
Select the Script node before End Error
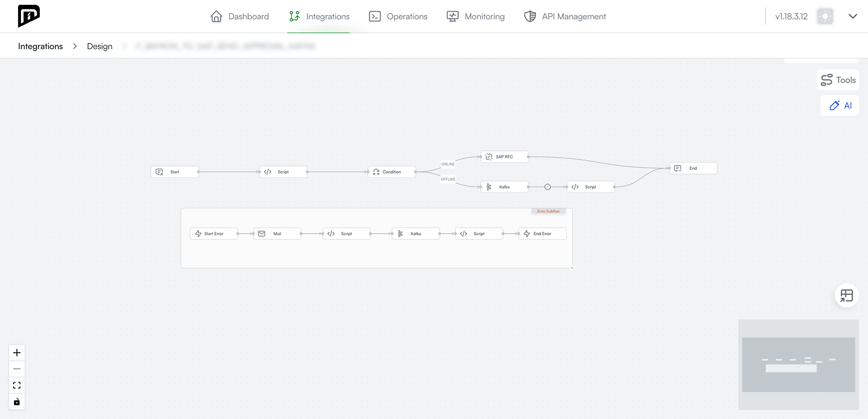479,234
